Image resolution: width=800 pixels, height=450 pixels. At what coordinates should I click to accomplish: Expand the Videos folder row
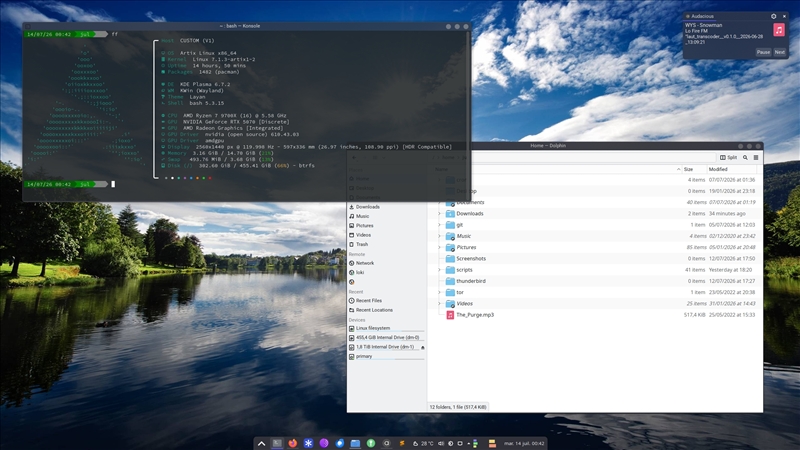click(439, 304)
